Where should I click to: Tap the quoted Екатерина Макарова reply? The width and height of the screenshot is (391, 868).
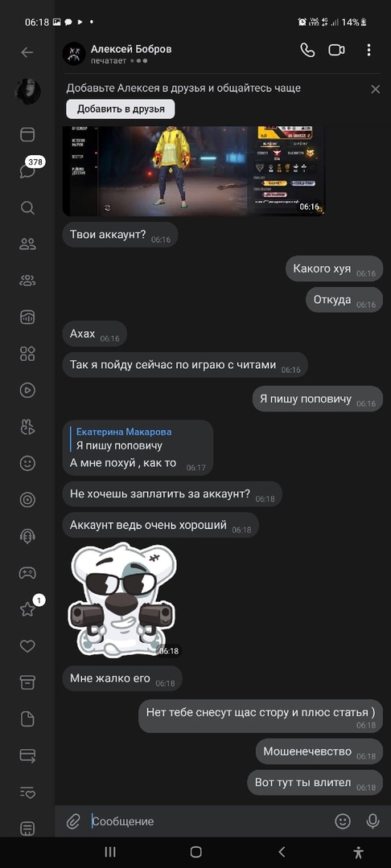click(x=124, y=439)
